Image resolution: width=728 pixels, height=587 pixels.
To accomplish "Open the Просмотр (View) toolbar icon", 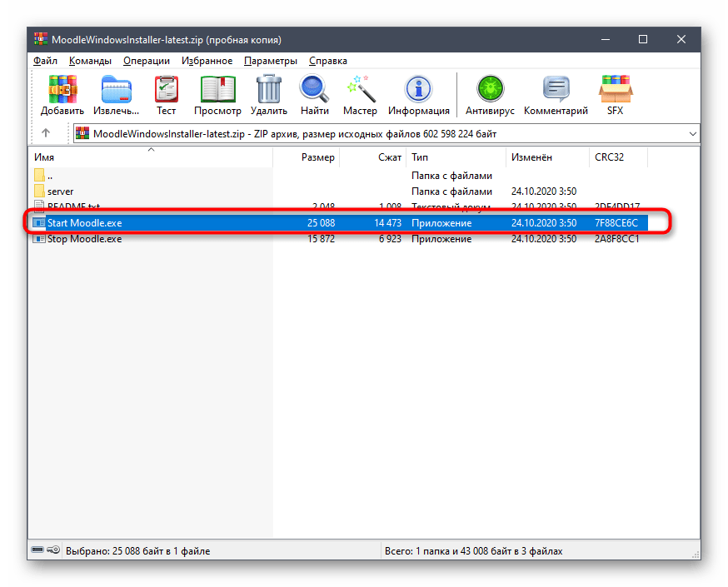I will (217, 90).
